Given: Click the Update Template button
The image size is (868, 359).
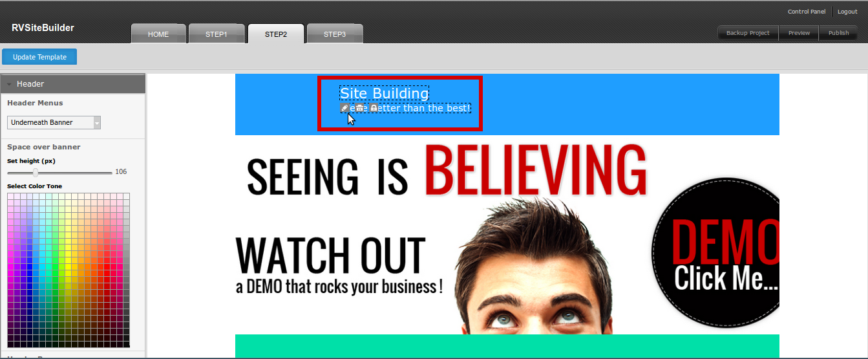Looking at the screenshot, I should pos(39,57).
